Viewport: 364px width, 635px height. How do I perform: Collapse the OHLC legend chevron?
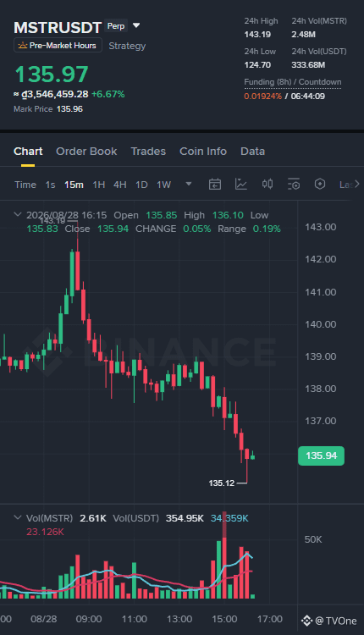pos(18,214)
